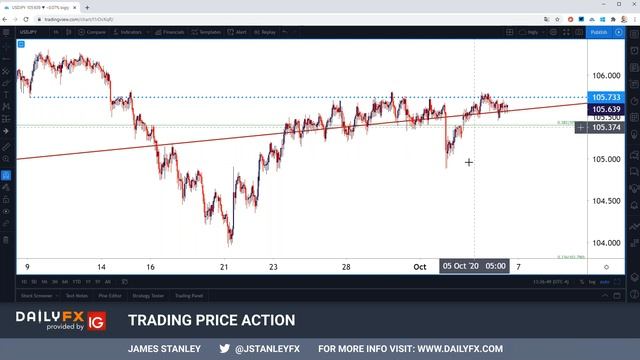Select the Zoom in tool

pyautogui.click(x=6, y=159)
